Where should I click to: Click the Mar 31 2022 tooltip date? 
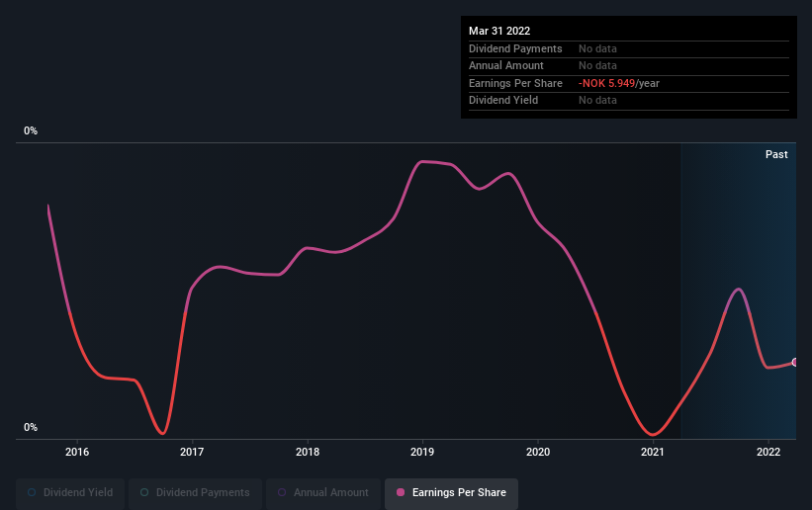click(x=499, y=31)
